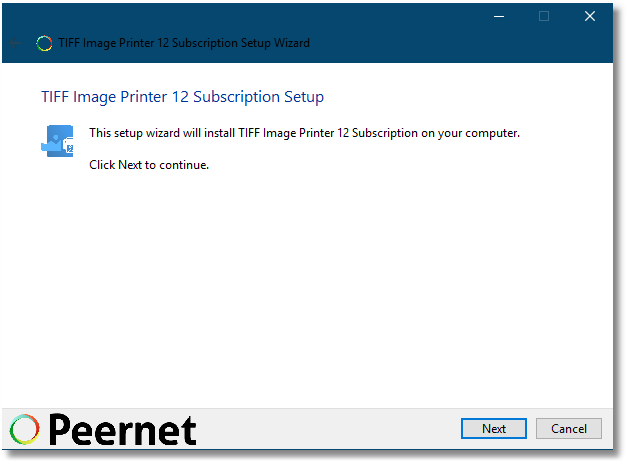The image size is (627, 464).
Task: Click the gray footer bar beside Peernet logo
Action: click(328, 429)
